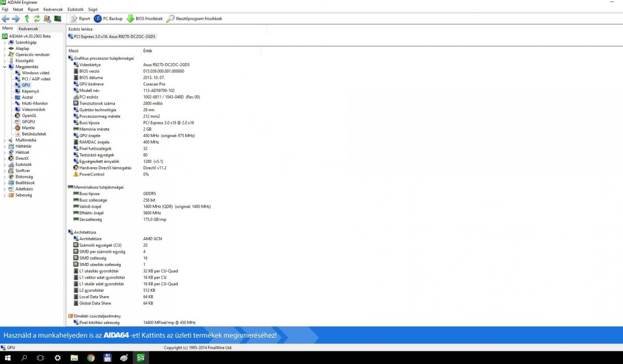623x364 pixels.
Task: Click the PowerControl warning icon
Action: click(76, 174)
